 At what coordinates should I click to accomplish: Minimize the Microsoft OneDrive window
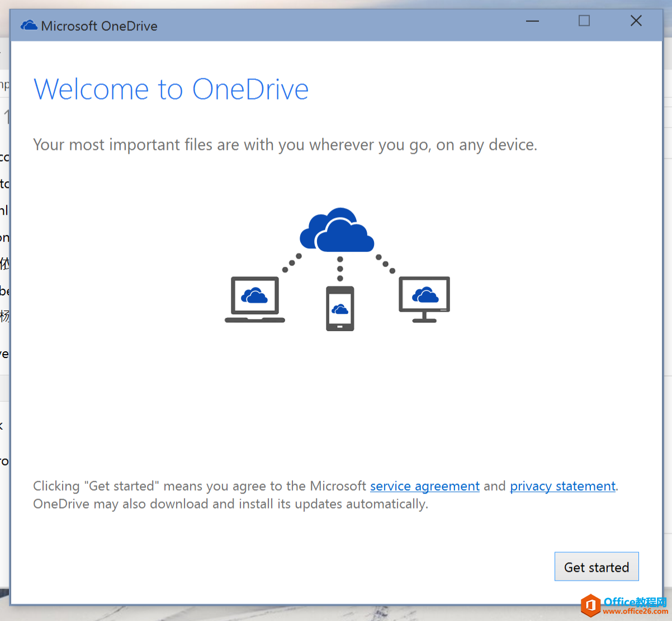pos(532,21)
